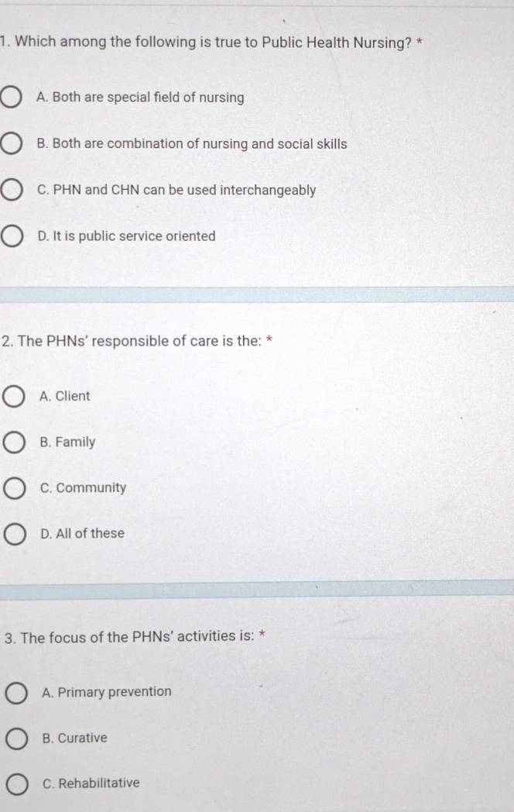
Task: Choose the 'B. Curative' radio button
Action: [16, 738]
